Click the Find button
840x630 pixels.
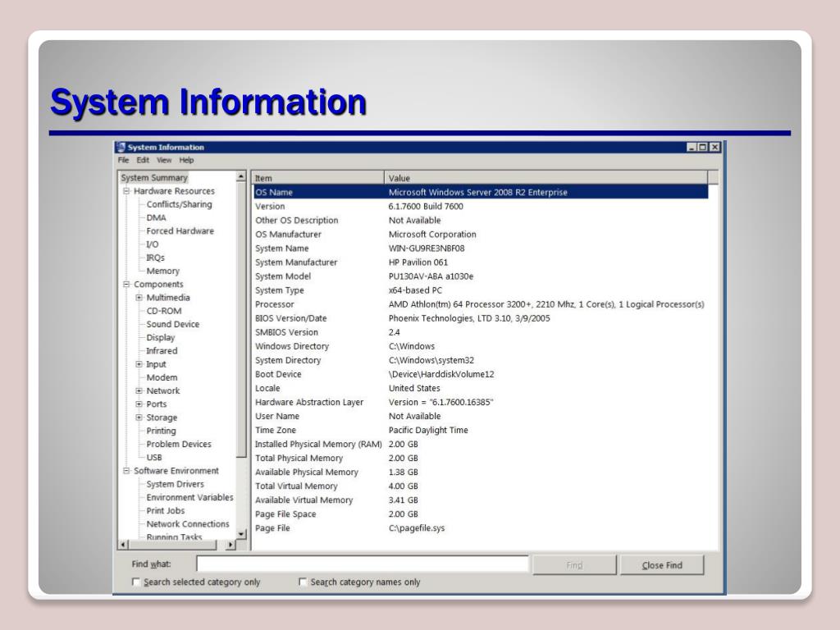point(574,565)
